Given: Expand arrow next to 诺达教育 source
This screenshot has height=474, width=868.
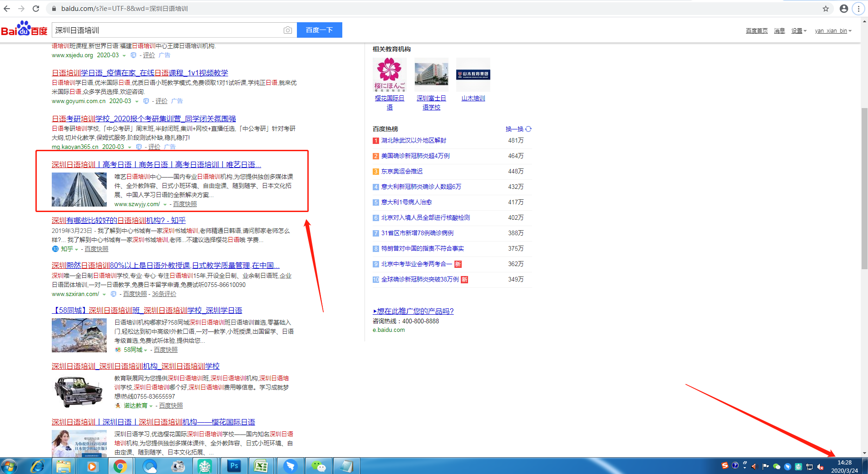Looking at the screenshot, I should pos(151,406).
